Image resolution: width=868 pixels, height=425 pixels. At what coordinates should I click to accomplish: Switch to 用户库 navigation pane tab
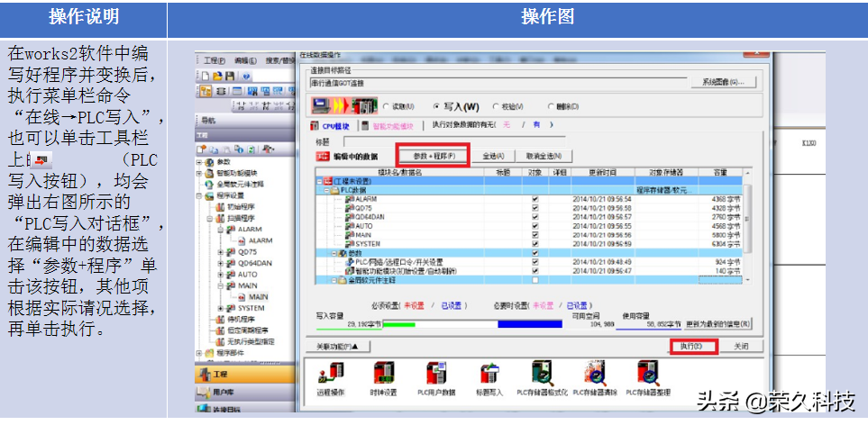[x=244, y=392]
